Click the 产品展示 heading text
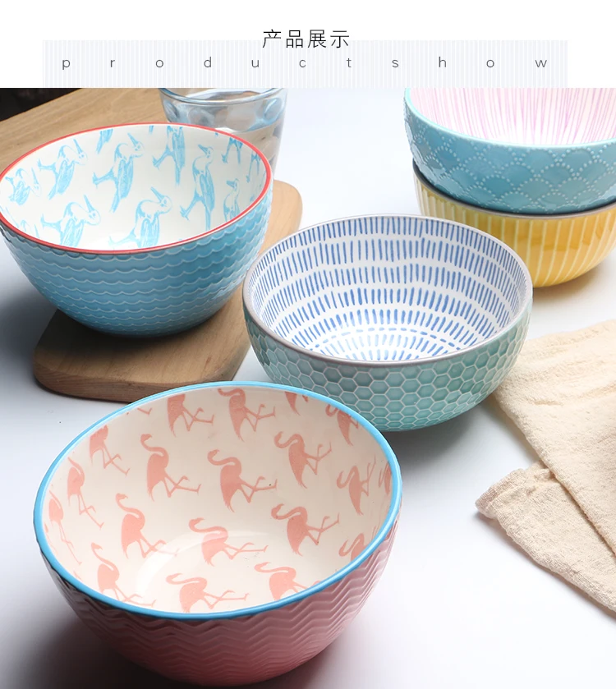The height and width of the screenshot is (689, 616). tap(306, 39)
